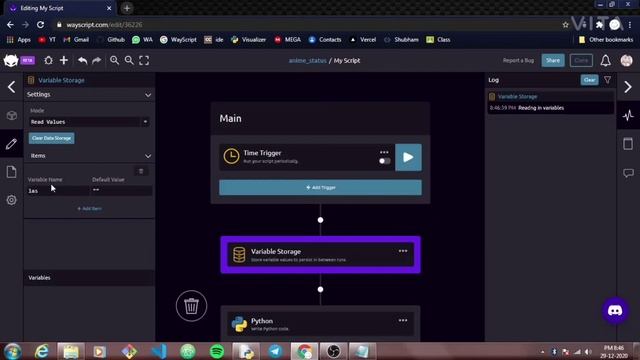Click the Add Trigger button
640x360 pixels.
tap(320, 187)
